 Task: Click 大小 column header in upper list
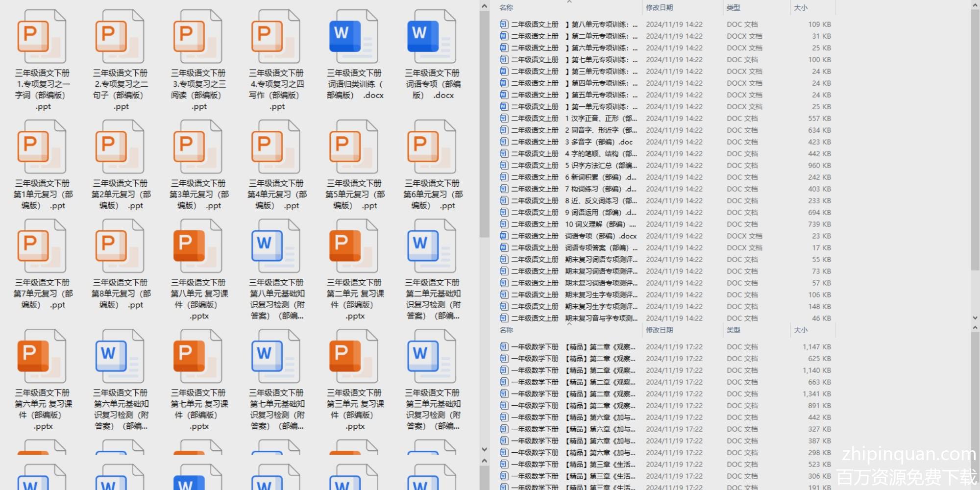click(x=801, y=7)
